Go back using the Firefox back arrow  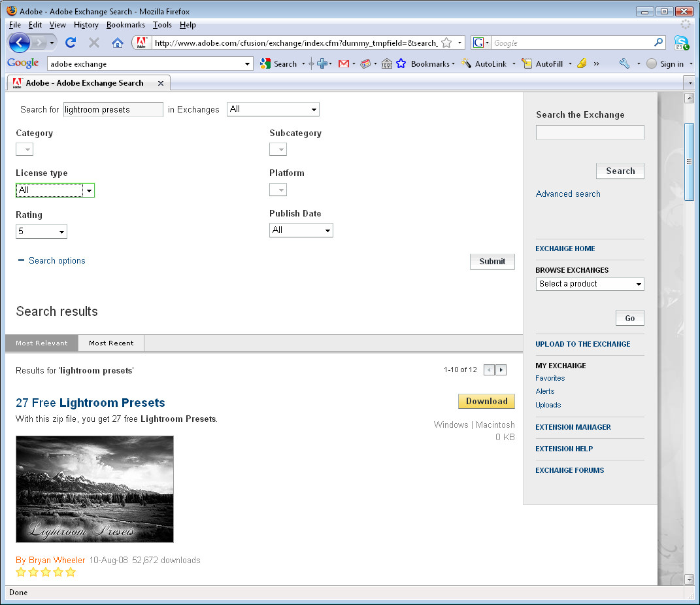point(19,43)
